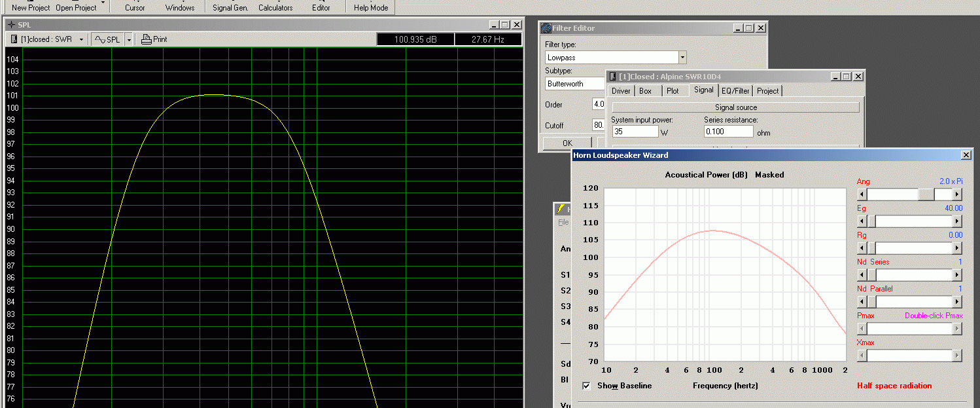Open the Plot tab
980x408 pixels.
(673, 91)
